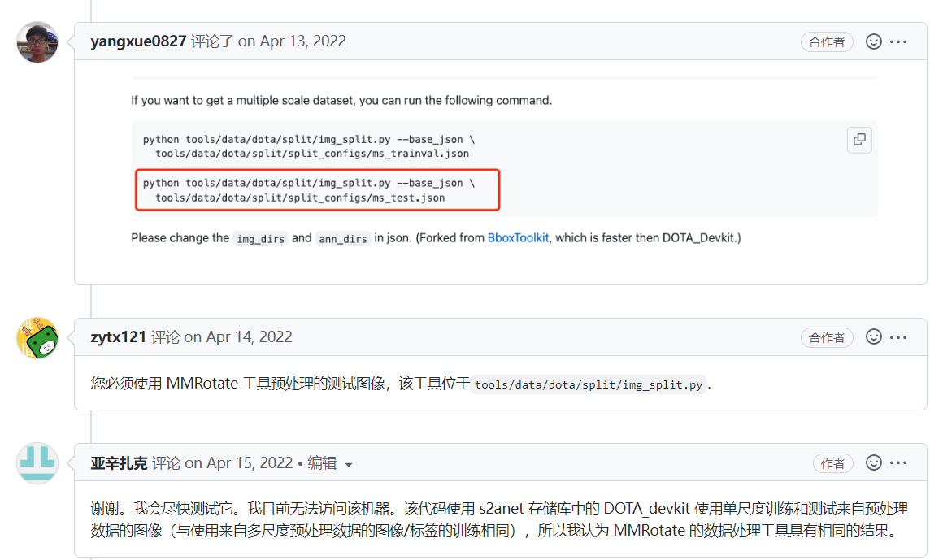Add emoji reaction to yangxue0827's comment
Image resolution: width=930 pixels, height=560 pixels.
[x=874, y=41]
